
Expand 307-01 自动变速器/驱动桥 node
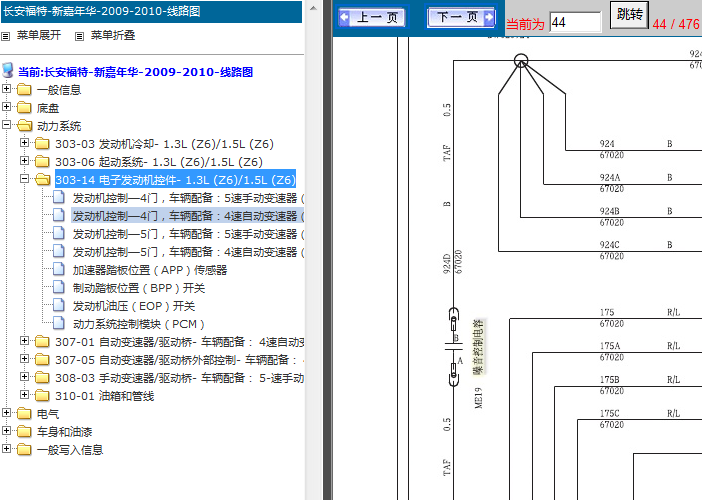coord(24,341)
